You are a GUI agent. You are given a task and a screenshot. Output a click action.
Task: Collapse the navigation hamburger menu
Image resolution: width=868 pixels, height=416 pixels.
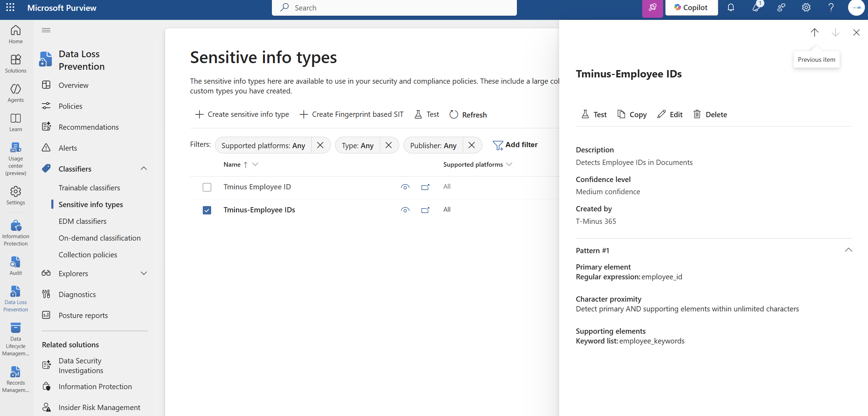[46, 30]
